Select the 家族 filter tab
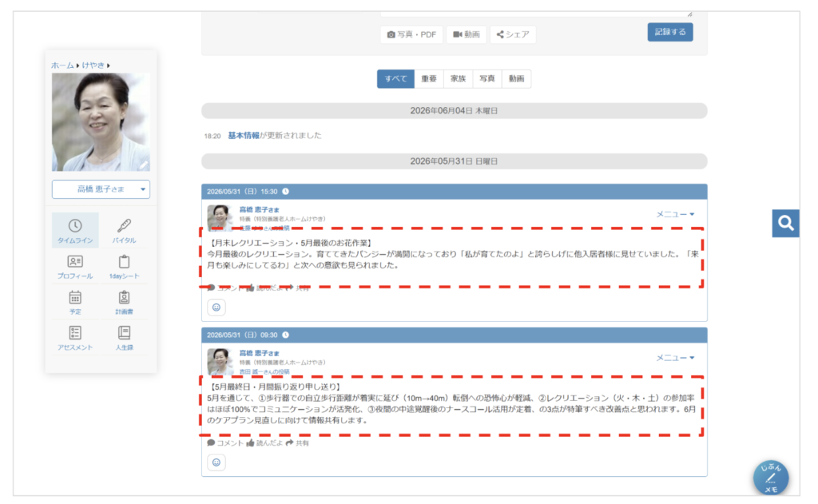The image size is (818, 504). click(458, 79)
